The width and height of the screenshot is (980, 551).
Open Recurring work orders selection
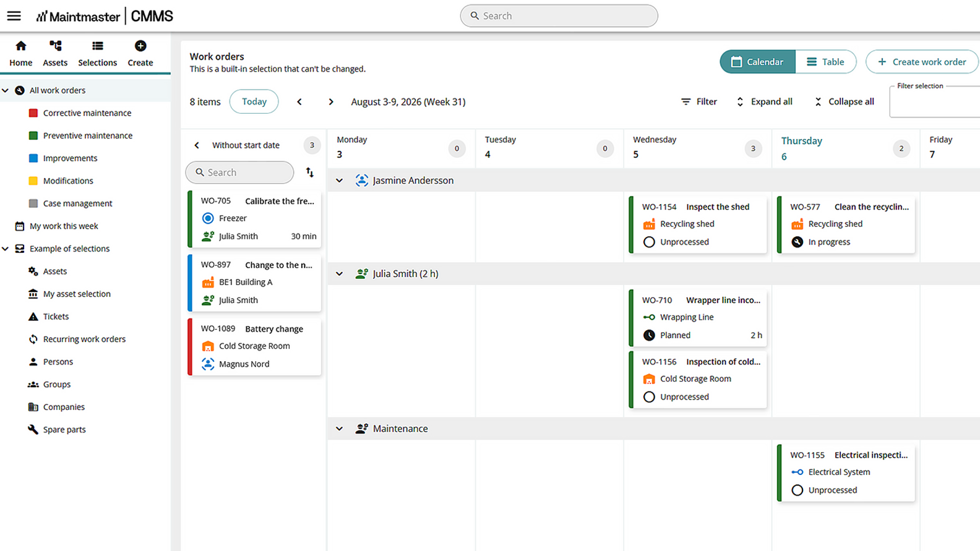pyautogui.click(x=84, y=339)
